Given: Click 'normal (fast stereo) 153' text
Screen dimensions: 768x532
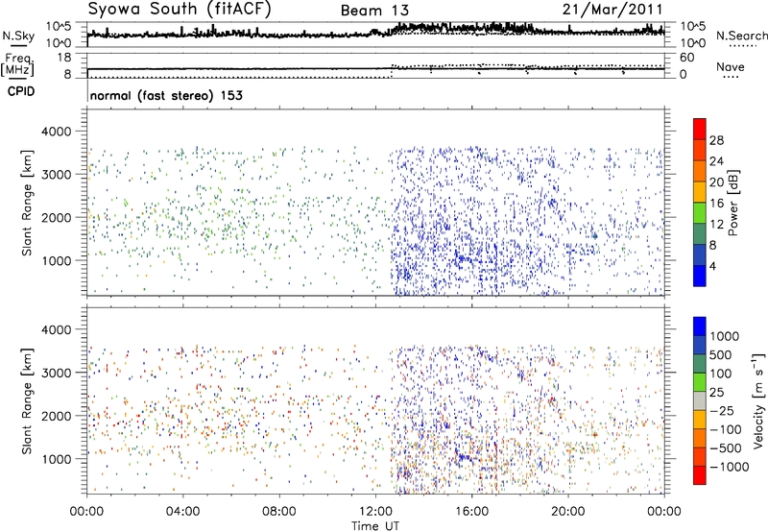Looking at the screenshot, I should coord(166,95).
